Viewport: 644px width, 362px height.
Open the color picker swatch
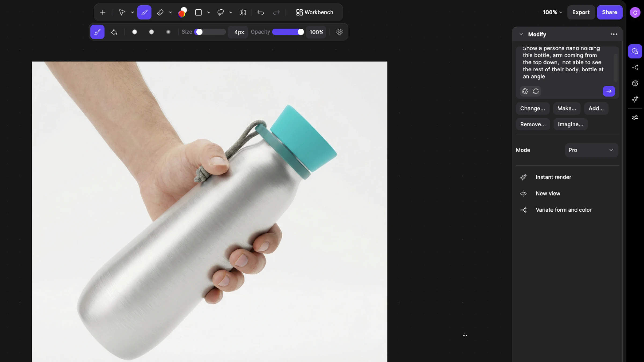[x=182, y=12]
